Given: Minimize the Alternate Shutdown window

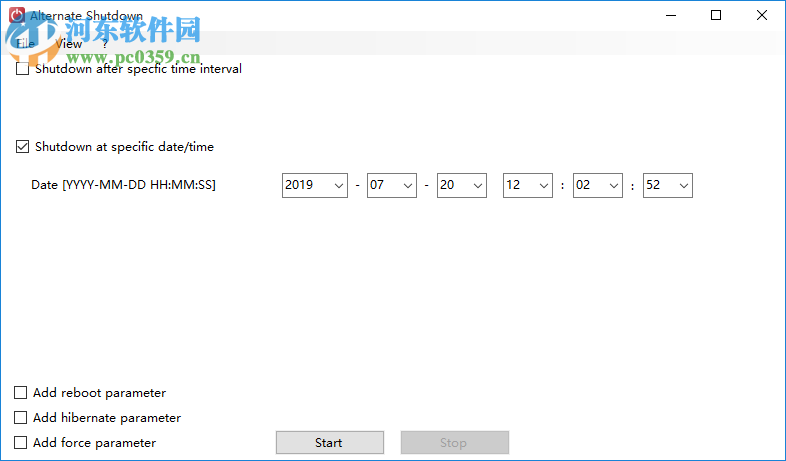Looking at the screenshot, I should click(x=671, y=16).
